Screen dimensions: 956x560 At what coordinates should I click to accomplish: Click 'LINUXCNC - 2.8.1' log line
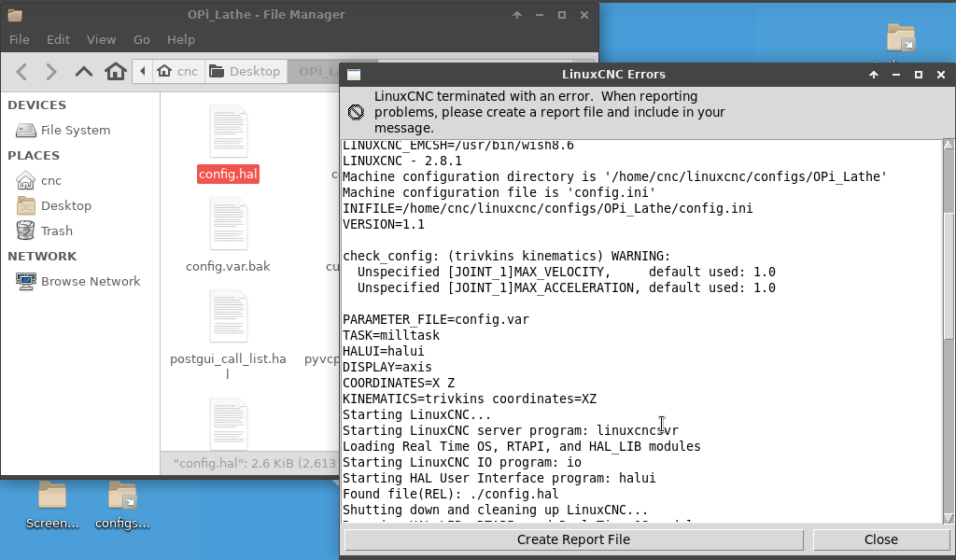tap(402, 161)
